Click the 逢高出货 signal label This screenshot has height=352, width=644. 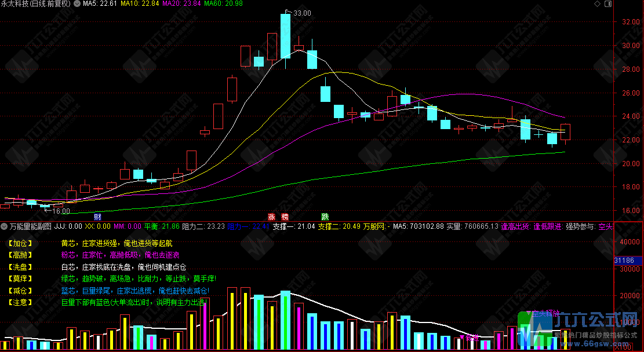point(516,226)
